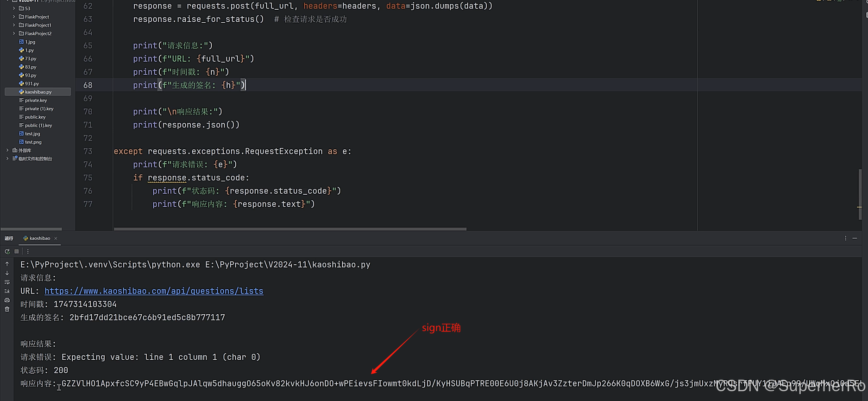Click editor horizontal scrollbar thumb

coord(290,229)
